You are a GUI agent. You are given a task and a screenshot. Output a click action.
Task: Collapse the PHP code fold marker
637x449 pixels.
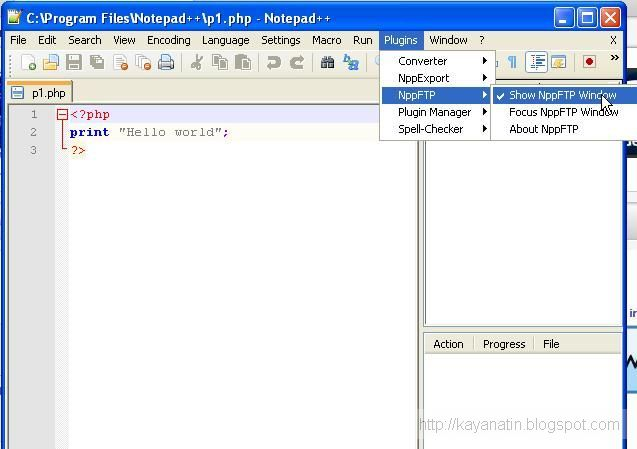[62, 115]
